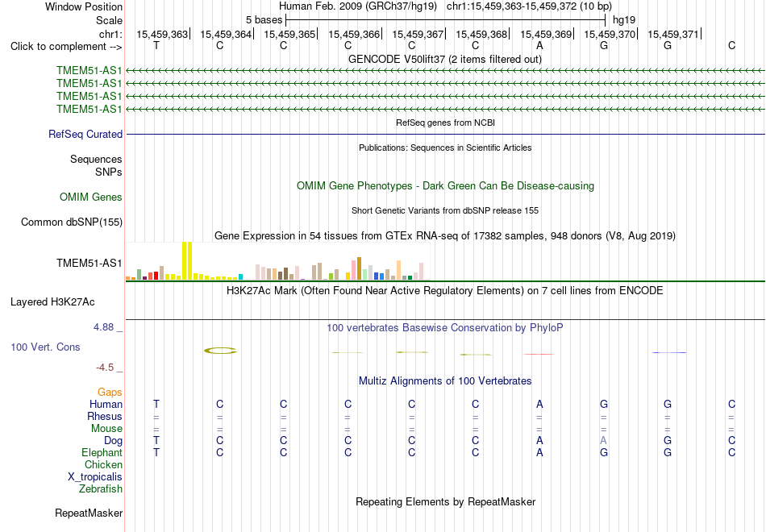
Task: Click the Human species label
Action: click(x=106, y=404)
